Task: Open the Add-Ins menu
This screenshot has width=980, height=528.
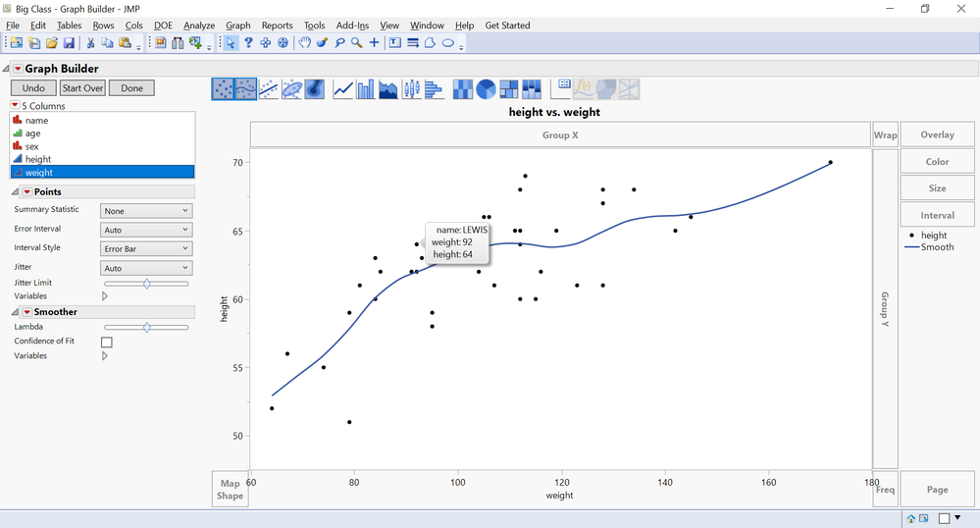Action: pyautogui.click(x=352, y=25)
